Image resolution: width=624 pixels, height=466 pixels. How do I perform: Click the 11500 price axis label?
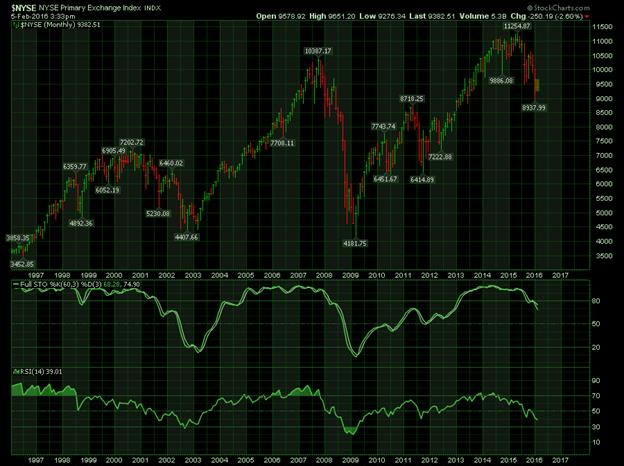[x=602, y=27]
